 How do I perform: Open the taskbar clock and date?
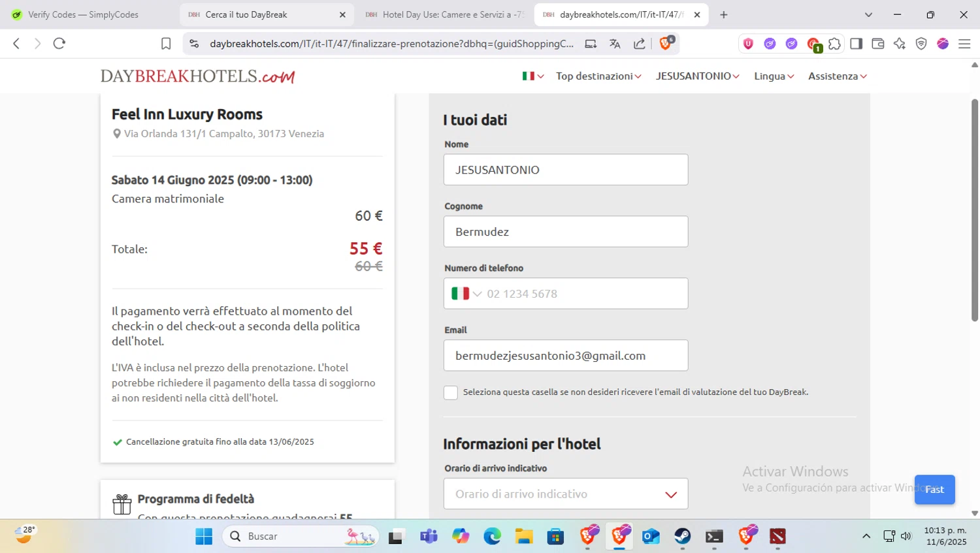point(945,537)
